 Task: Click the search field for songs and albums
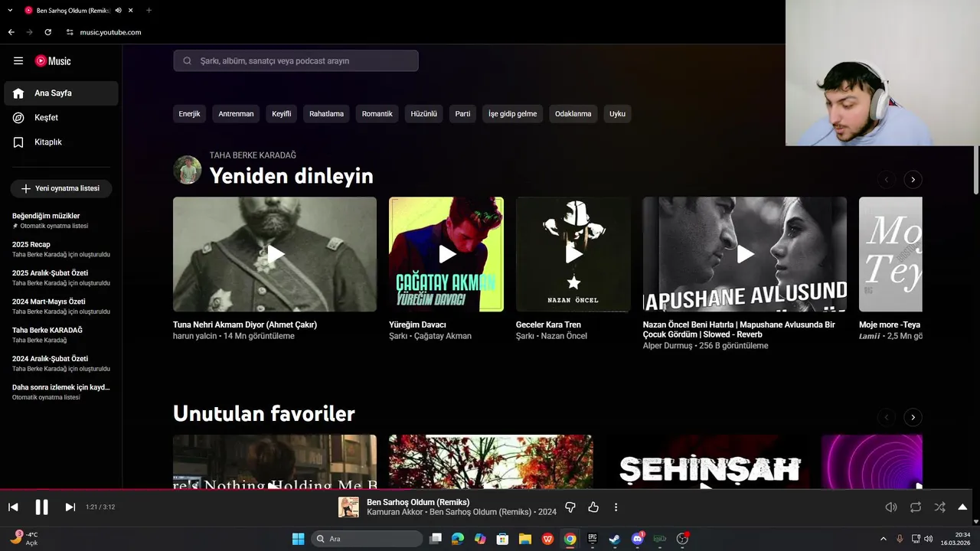(x=296, y=60)
